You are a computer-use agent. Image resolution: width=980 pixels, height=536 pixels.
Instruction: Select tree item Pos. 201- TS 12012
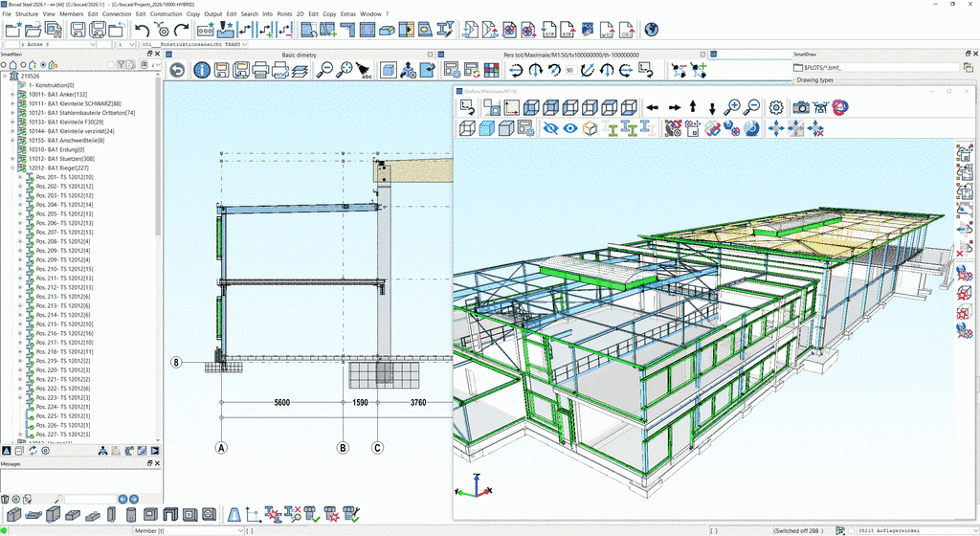point(63,177)
